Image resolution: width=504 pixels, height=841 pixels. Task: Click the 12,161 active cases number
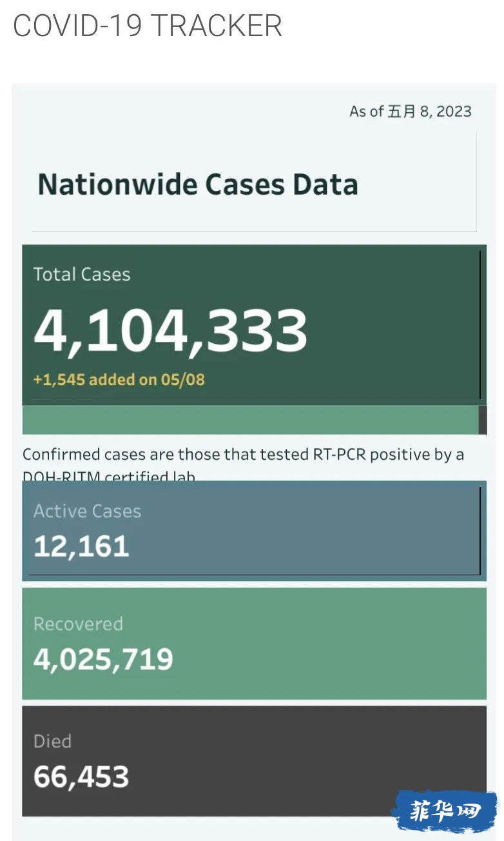click(x=81, y=547)
